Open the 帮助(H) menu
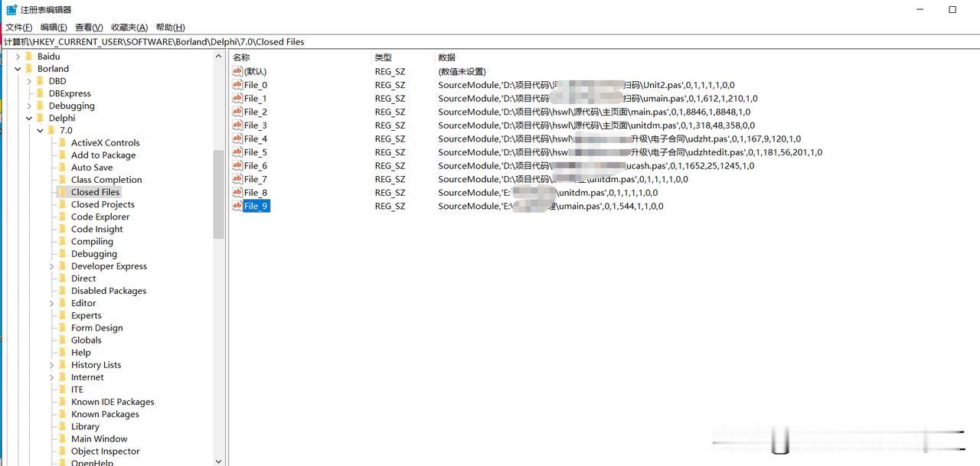Image resolution: width=980 pixels, height=466 pixels. pyautogui.click(x=170, y=27)
